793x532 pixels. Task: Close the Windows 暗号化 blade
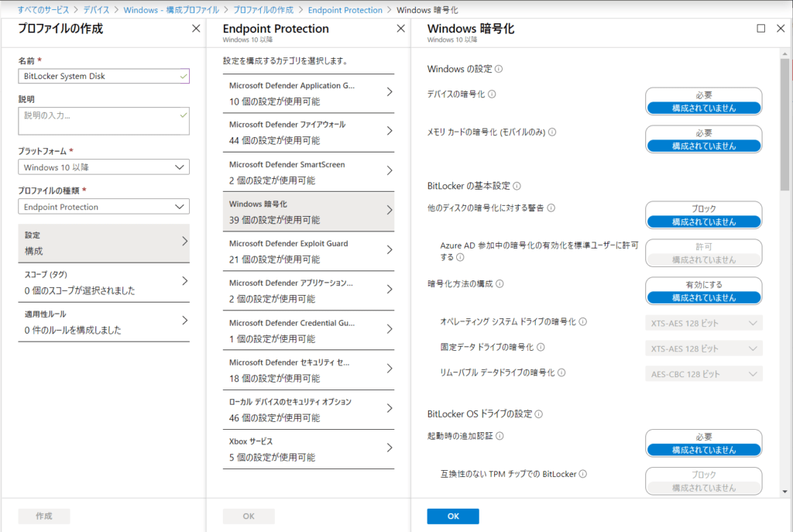[x=781, y=29]
